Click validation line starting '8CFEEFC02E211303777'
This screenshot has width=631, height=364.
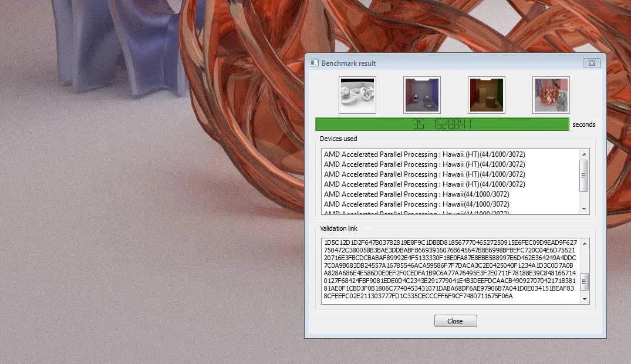[x=418, y=296]
